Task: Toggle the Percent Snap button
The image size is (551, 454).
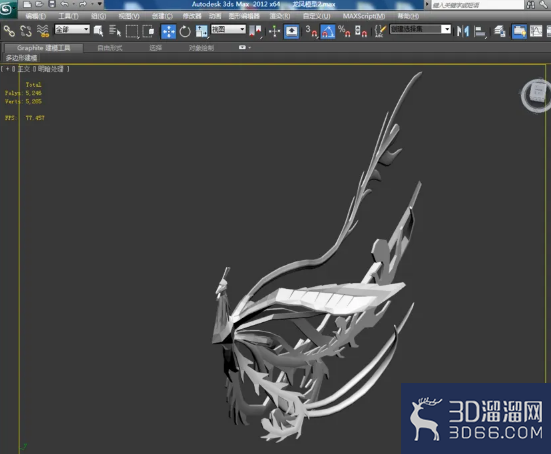Action: pos(344,31)
